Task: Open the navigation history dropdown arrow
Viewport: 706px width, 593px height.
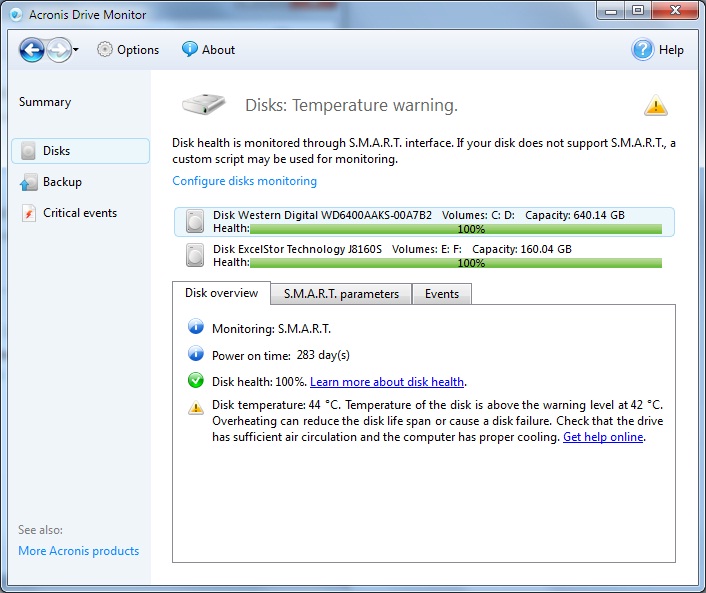Action: [x=76, y=50]
